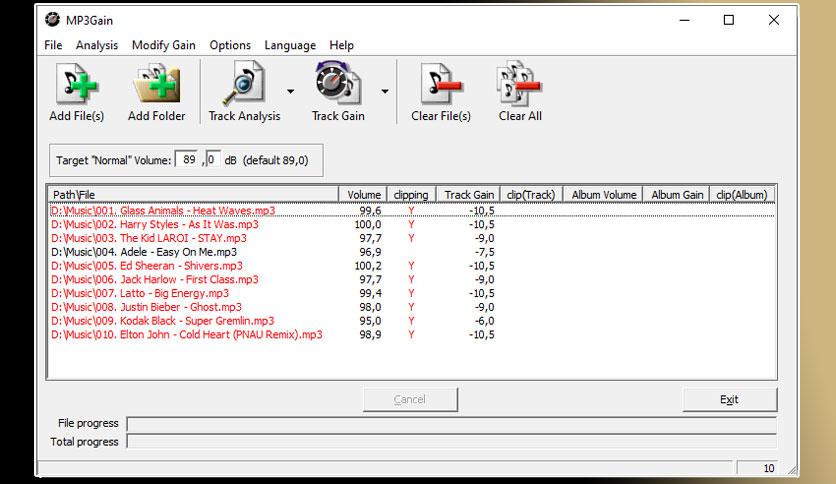Open the Language menu
This screenshot has width=836, height=484.
[290, 45]
